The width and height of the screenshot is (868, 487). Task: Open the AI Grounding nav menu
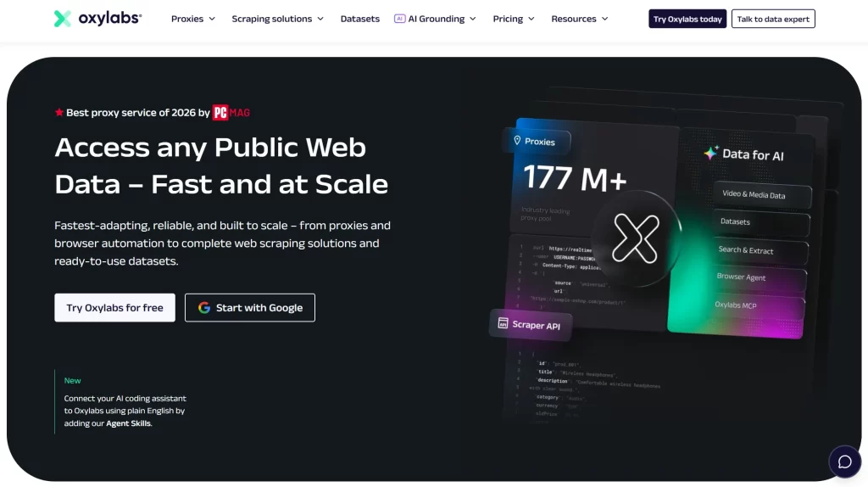[435, 19]
